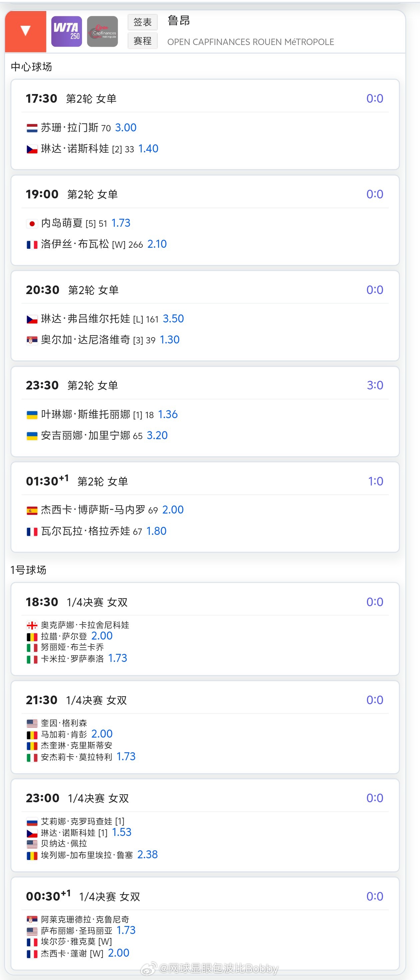Click Japan flag beside 内岛萌夏
This screenshot has height=980, width=420.
32,224
